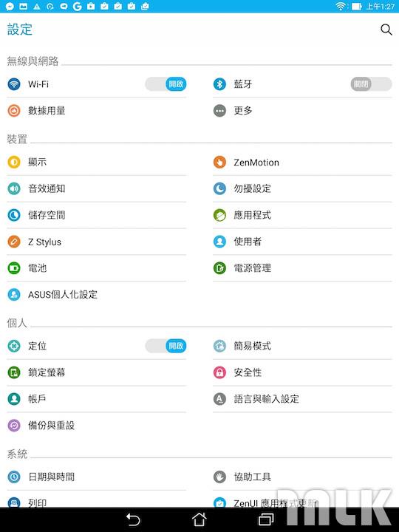
Task: Turn off the Wi-Fi switch
Action: [166, 84]
